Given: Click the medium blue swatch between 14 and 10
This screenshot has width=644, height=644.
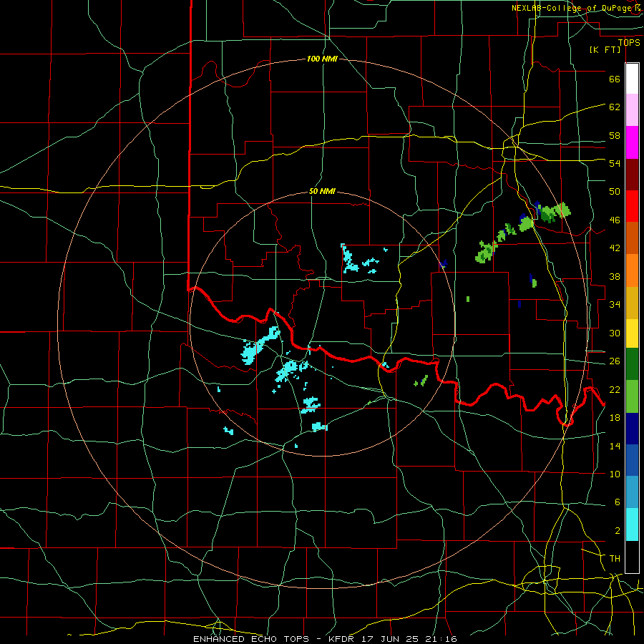Looking at the screenshot, I should coord(632,461).
